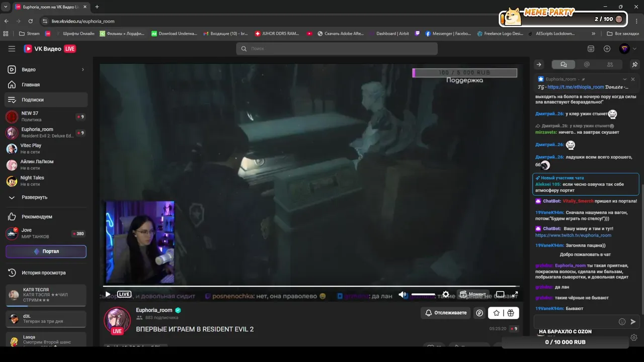Toggle theater mode in player
644x362 pixels.
(500, 294)
